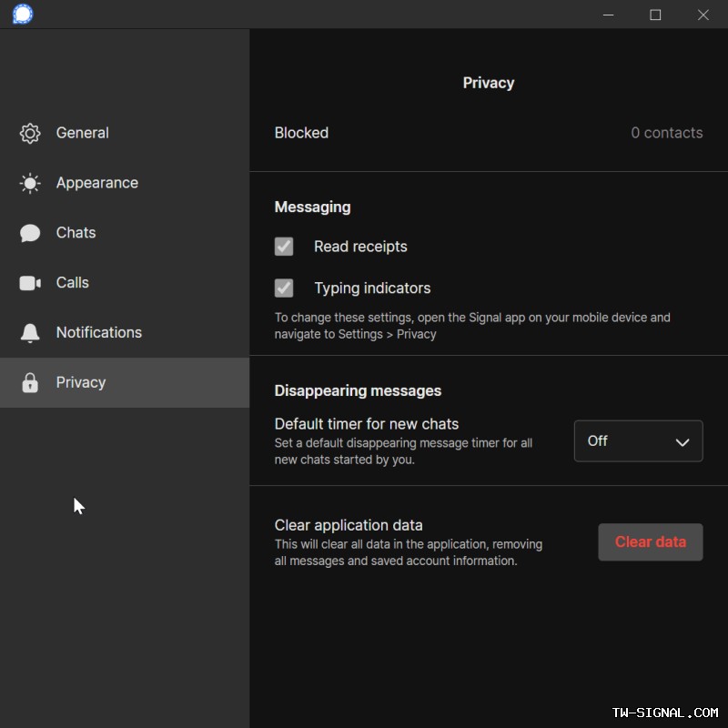Click the General gear icon

pos(30,134)
